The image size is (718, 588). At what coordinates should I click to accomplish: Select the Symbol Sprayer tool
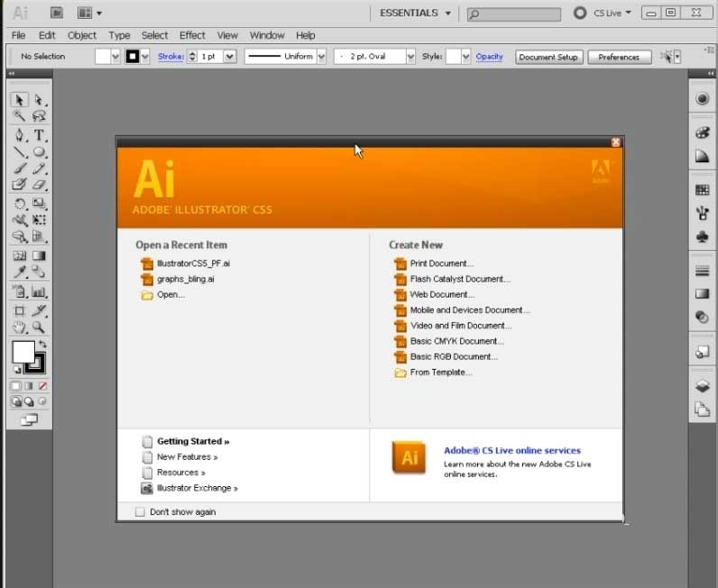click(19, 291)
